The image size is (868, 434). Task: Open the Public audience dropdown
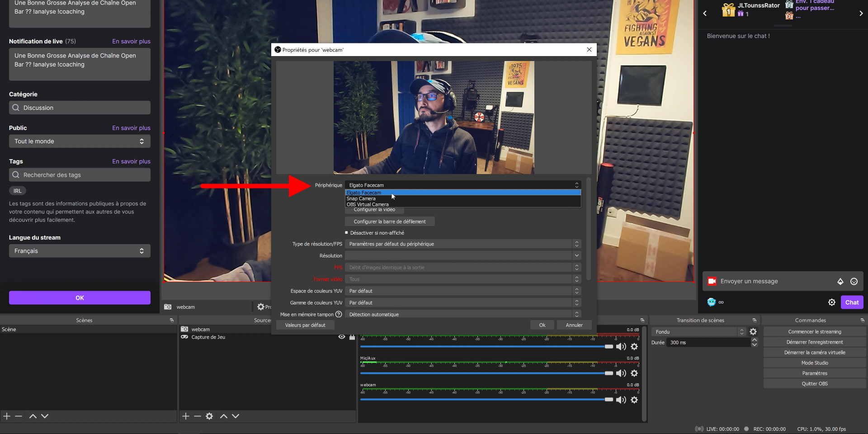[x=80, y=142]
